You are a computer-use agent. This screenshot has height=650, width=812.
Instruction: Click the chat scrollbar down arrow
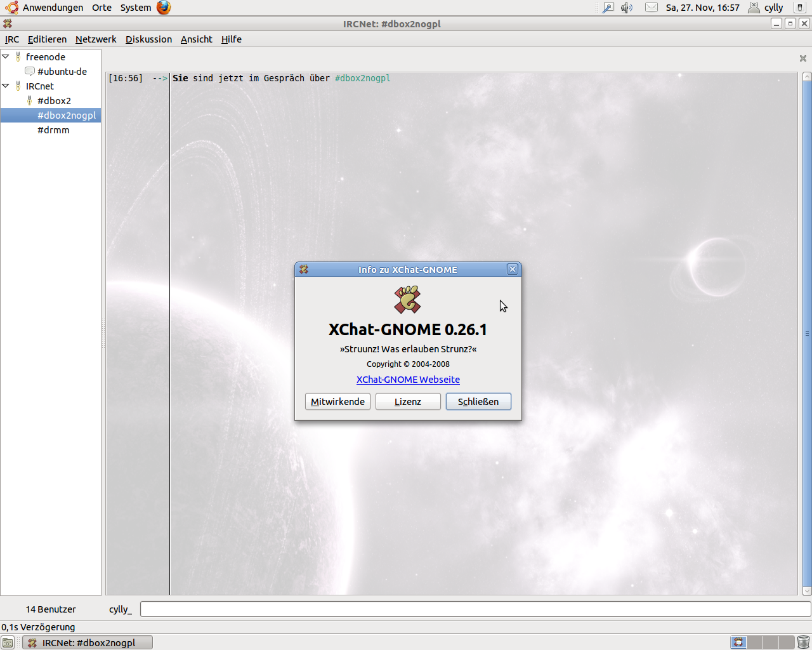click(807, 591)
